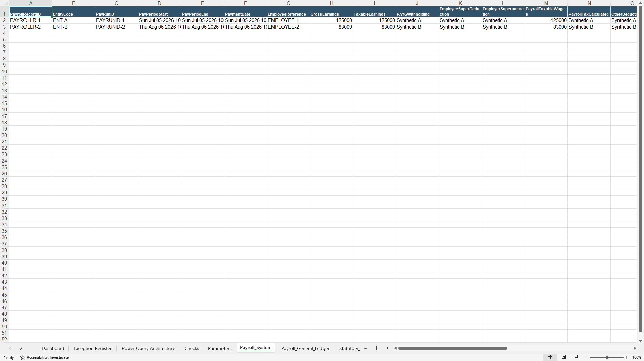Click the zoom in plus icon
Viewport: 644px width, 361px height.
pos(627,357)
